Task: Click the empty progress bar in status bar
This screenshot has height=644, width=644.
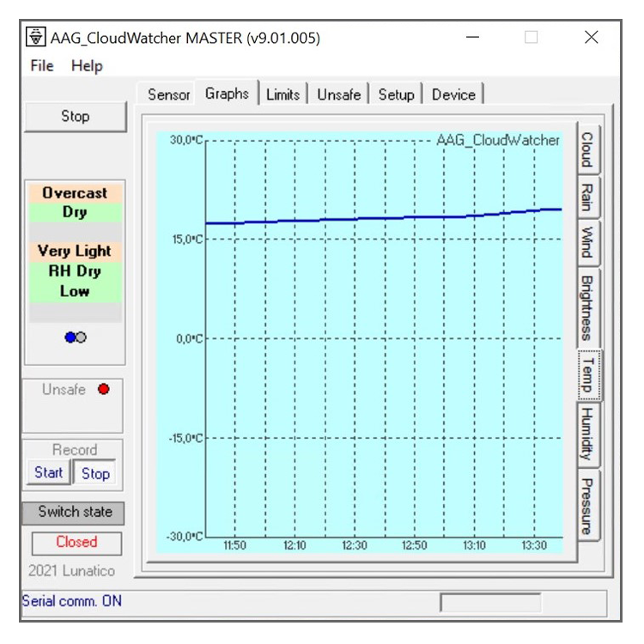Action: (x=490, y=603)
